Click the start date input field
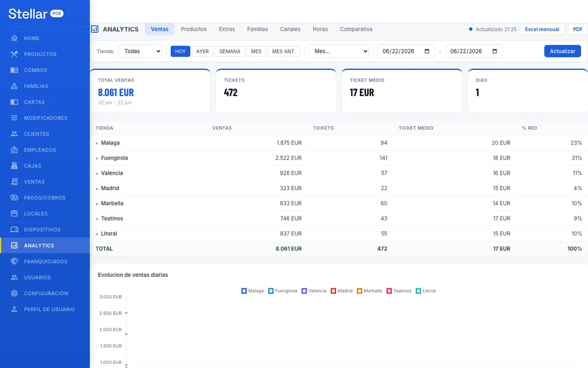 click(x=406, y=51)
